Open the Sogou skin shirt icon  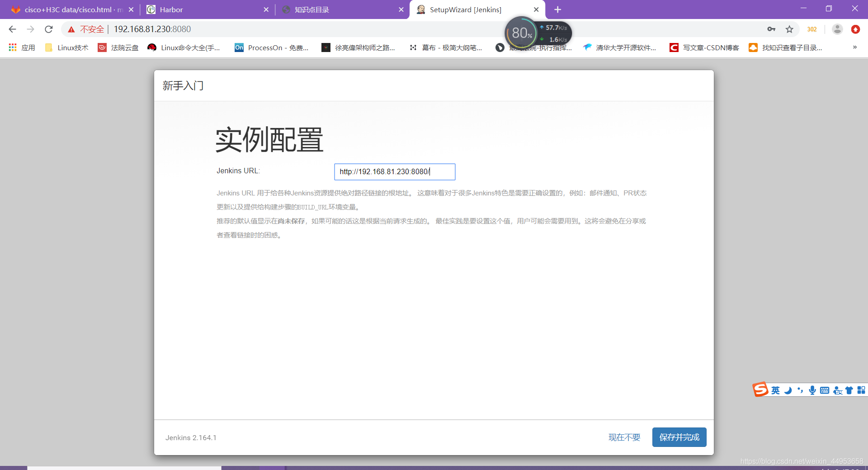[x=849, y=390]
